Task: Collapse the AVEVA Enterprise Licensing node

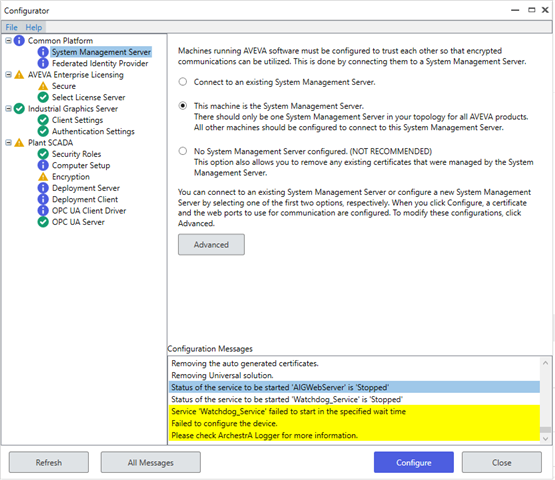Action: [x=8, y=75]
